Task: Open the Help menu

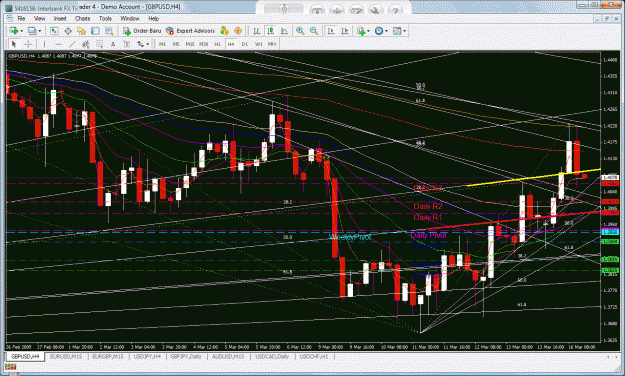Action: 153,18
